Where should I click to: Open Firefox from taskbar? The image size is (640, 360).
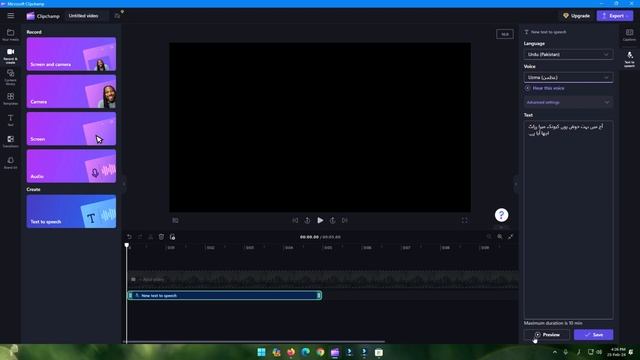tap(291, 352)
